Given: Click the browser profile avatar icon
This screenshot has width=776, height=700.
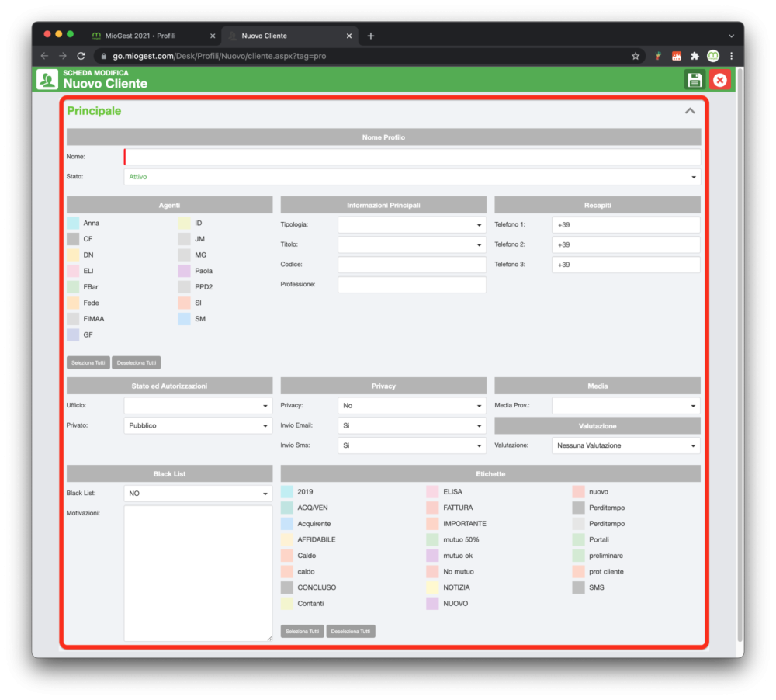Looking at the screenshot, I should 712,56.
